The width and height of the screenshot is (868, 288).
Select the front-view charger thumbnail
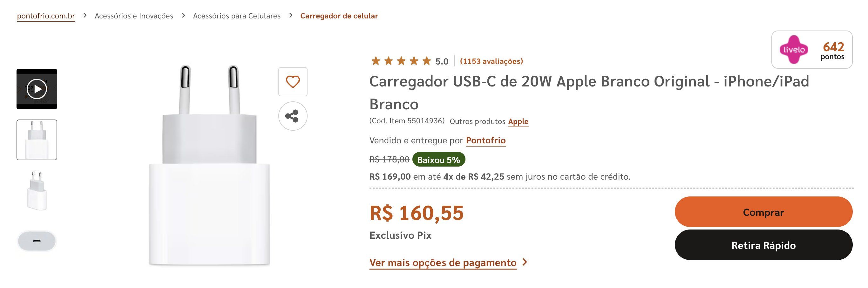37,140
